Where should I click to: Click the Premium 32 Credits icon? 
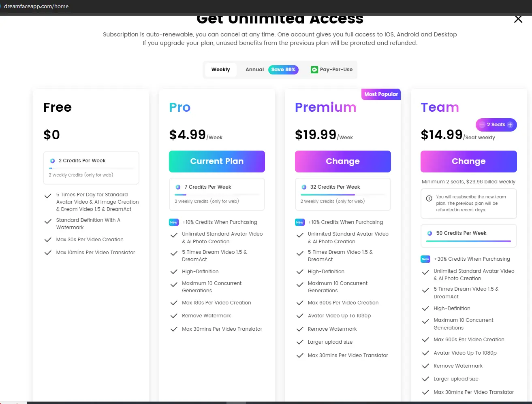coord(304,187)
